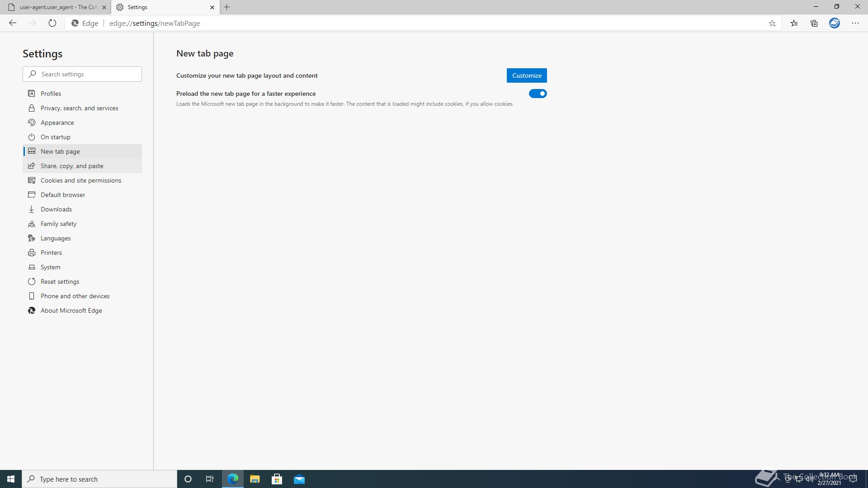Click the profile avatar icon
The image size is (868, 488).
835,23
